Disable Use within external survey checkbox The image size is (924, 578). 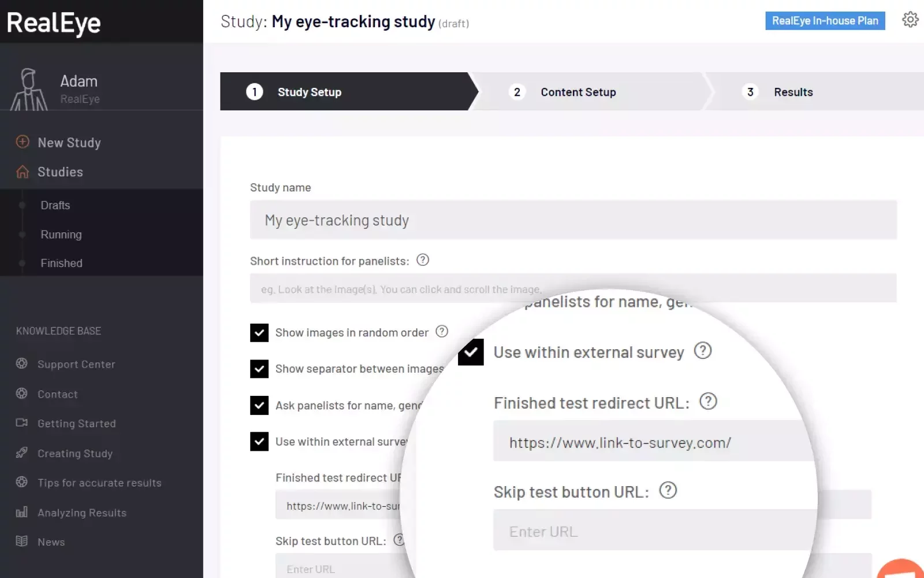pos(259,442)
